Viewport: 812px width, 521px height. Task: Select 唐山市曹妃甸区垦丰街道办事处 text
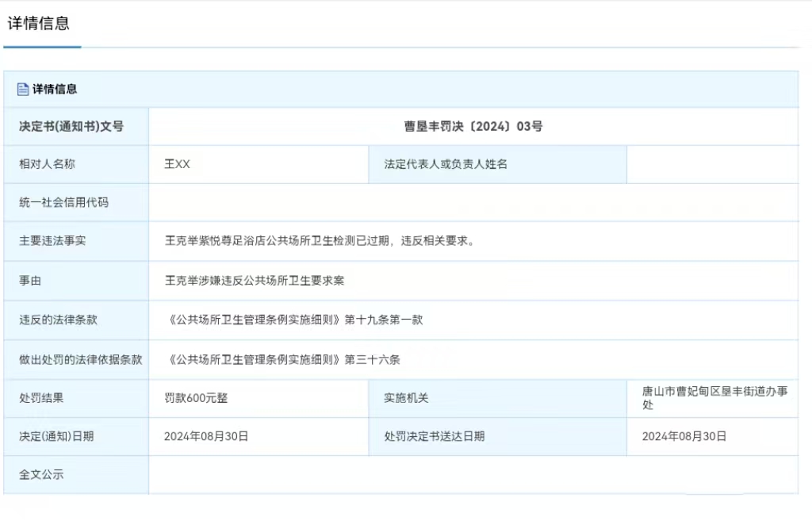click(715, 398)
